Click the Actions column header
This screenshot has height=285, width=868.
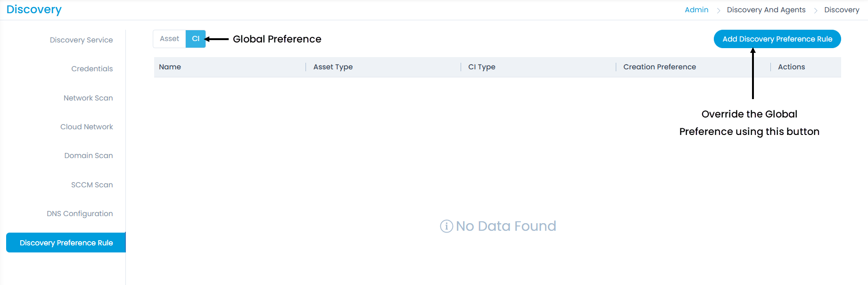[x=791, y=67]
